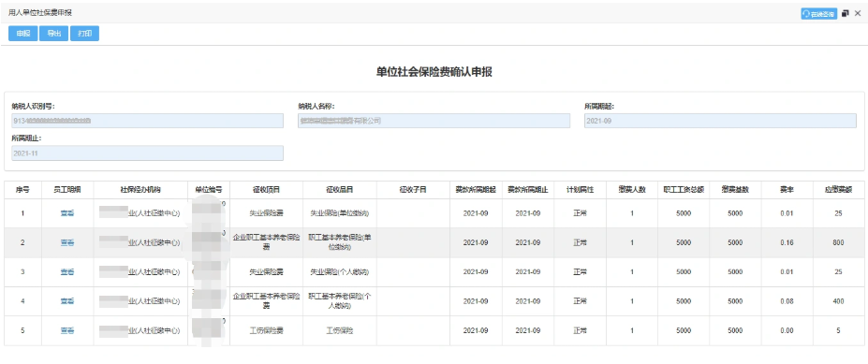Click the amount 400 in row 4
The image size is (868, 364).
coord(838,301)
